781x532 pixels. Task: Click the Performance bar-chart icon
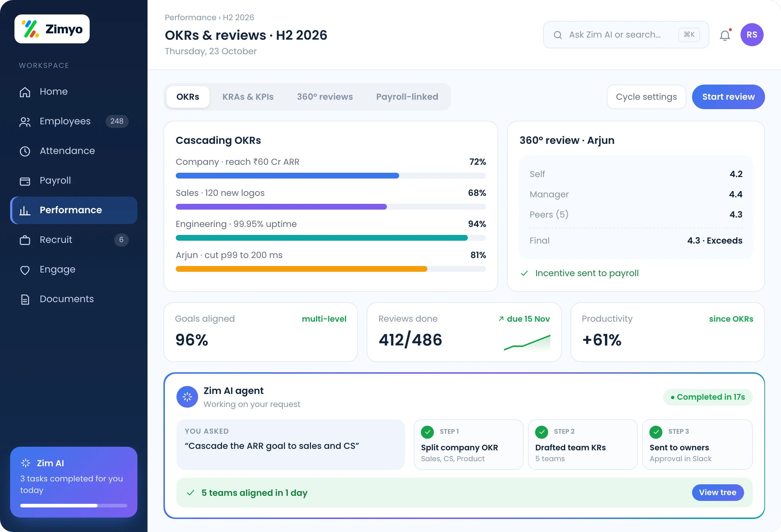click(25, 210)
